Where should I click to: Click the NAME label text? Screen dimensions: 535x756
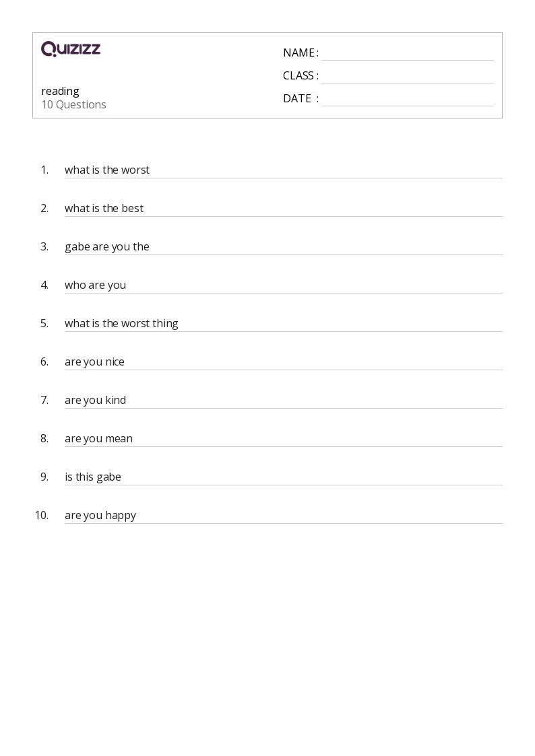pos(299,53)
